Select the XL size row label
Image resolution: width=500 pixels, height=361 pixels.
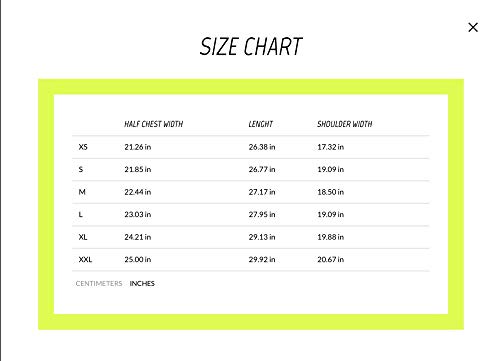tap(83, 237)
